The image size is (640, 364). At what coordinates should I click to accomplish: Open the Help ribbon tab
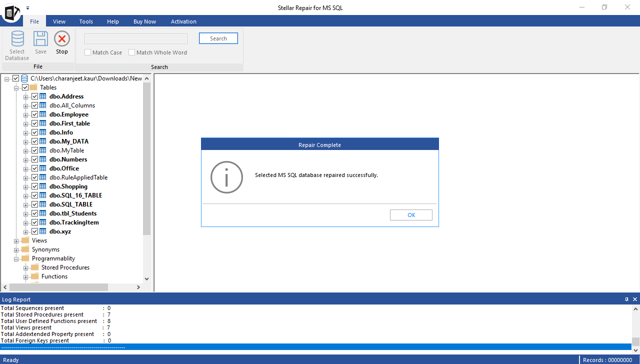tap(113, 21)
